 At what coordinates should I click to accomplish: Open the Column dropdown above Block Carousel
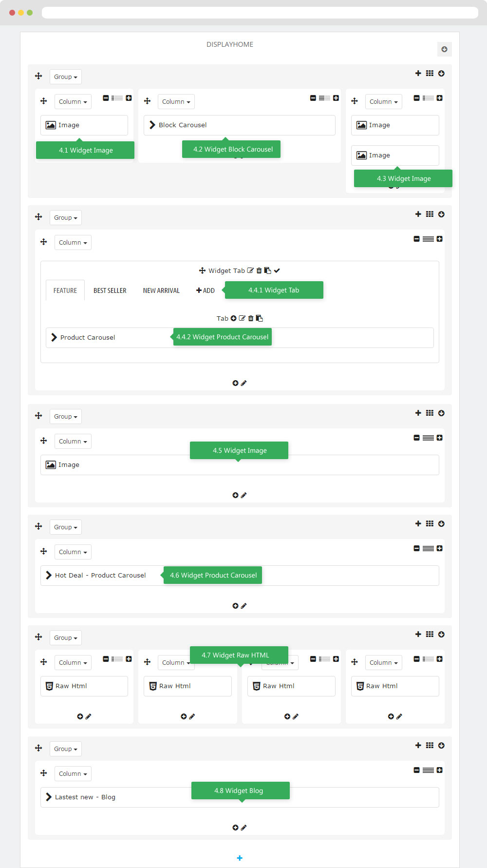coord(176,101)
